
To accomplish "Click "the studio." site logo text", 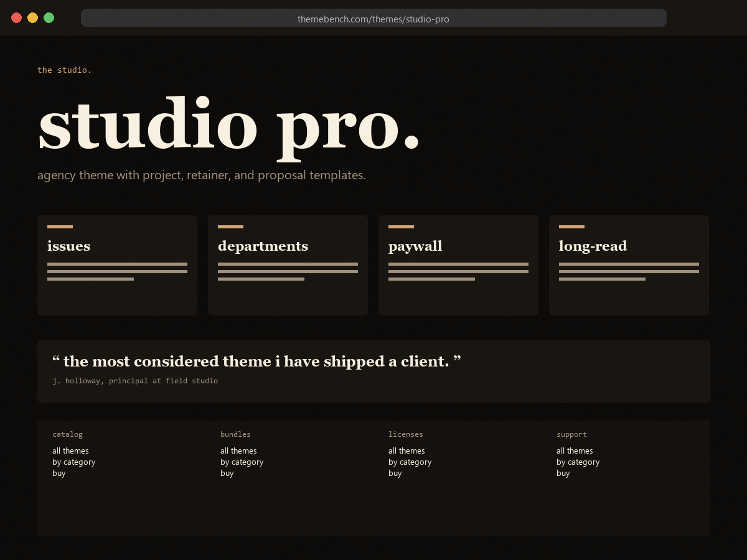I will tap(64, 70).
